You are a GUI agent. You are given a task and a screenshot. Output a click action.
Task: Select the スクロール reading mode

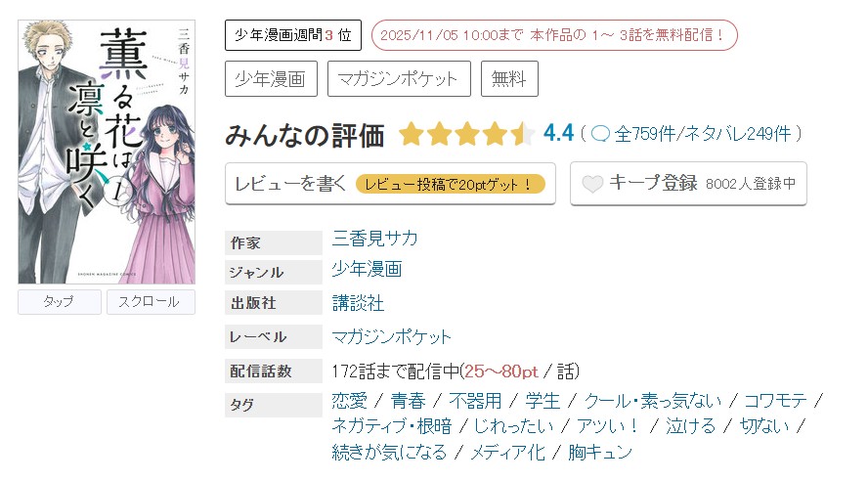[151, 302]
